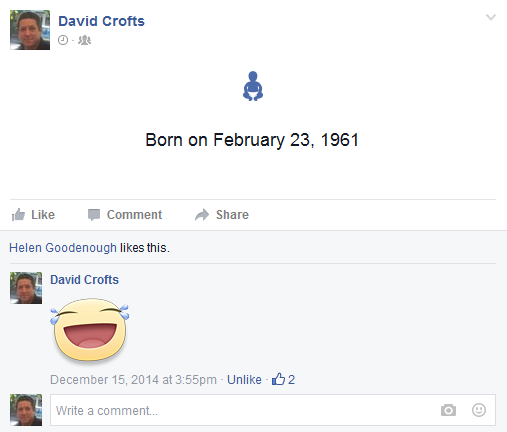Click the baby birth life event icon
This screenshot has height=432, width=507.
click(x=253, y=86)
